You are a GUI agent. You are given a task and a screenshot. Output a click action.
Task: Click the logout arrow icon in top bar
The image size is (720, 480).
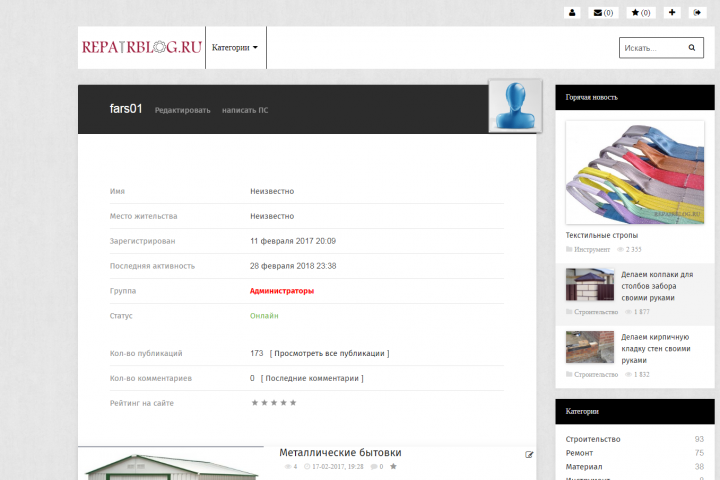(697, 12)
